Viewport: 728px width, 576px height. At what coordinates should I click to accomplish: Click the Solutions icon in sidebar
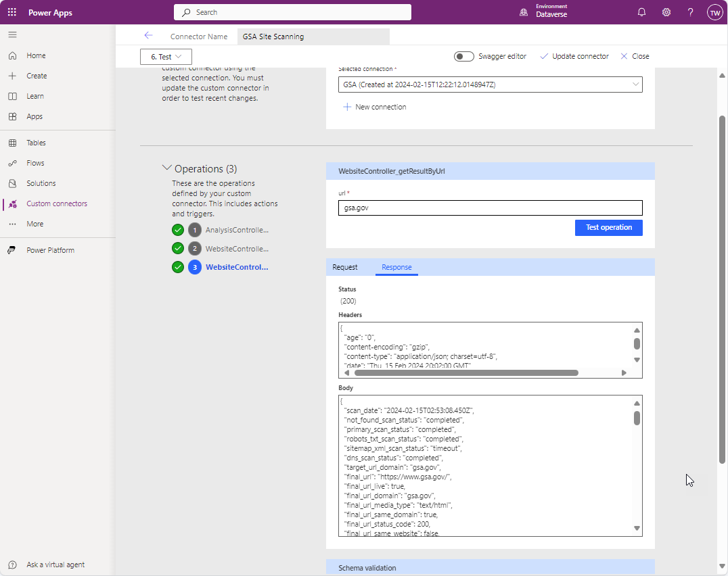[x=13, y=184]
